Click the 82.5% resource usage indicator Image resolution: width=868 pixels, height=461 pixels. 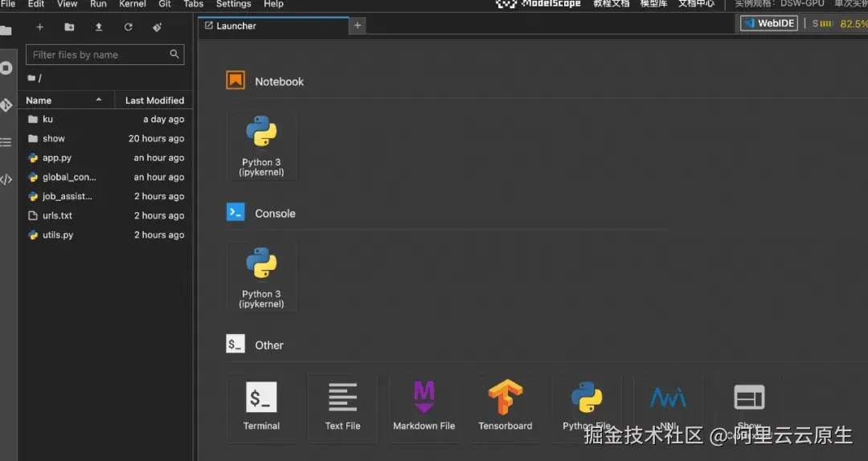point(853,24)
